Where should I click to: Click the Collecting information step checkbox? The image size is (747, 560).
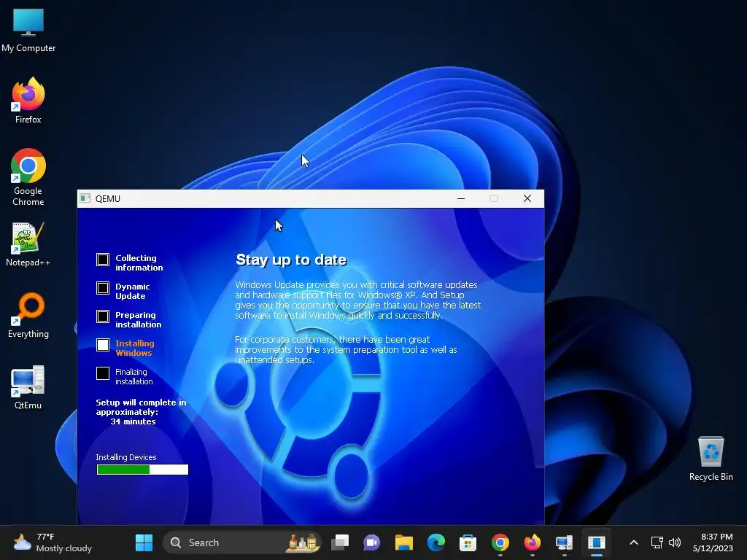pos(103,260)
